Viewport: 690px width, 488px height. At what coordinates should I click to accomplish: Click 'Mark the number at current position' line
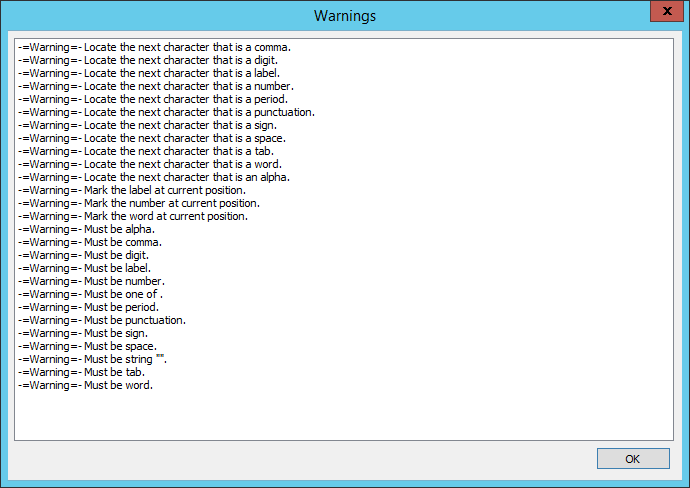pyautogui.click(x=138, y=203)
